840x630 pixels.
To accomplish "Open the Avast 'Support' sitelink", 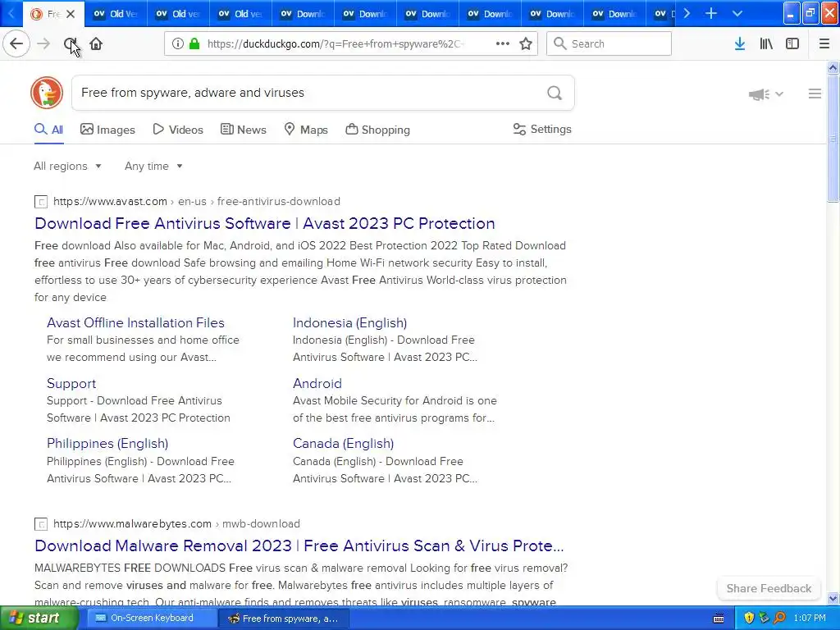I will (71, 384).
